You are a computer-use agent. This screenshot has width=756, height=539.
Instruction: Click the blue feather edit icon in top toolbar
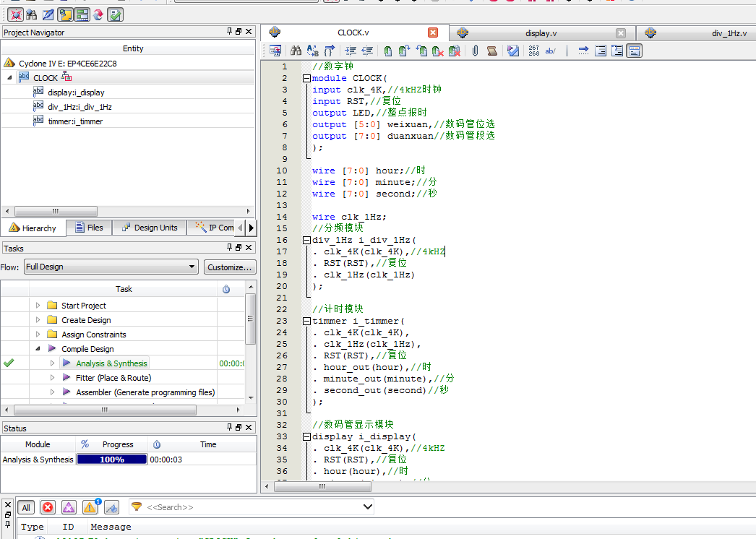click(x=48, y=15)
